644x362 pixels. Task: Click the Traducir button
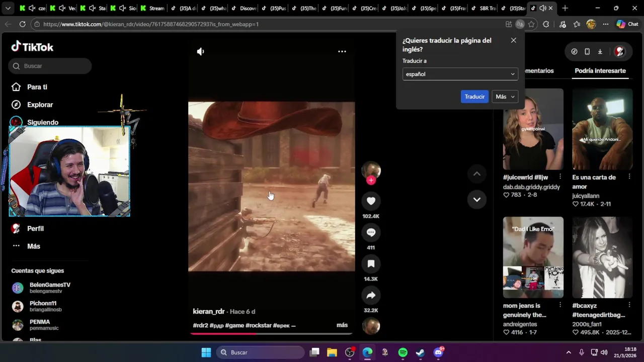pos(474,97)
